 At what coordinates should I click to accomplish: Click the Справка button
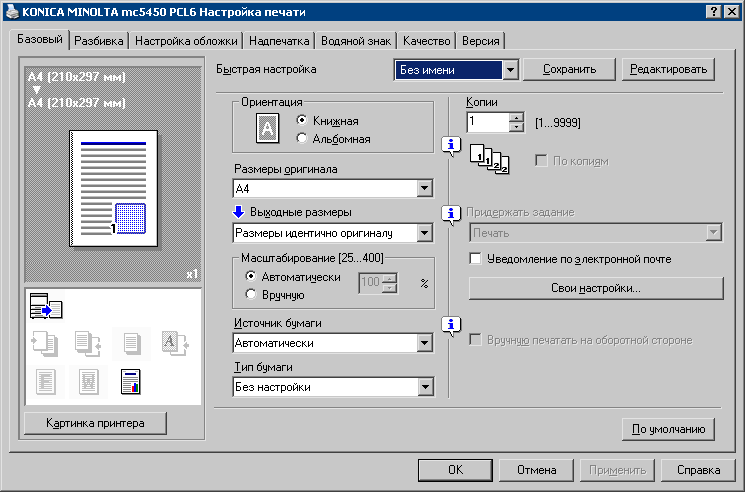698,470
